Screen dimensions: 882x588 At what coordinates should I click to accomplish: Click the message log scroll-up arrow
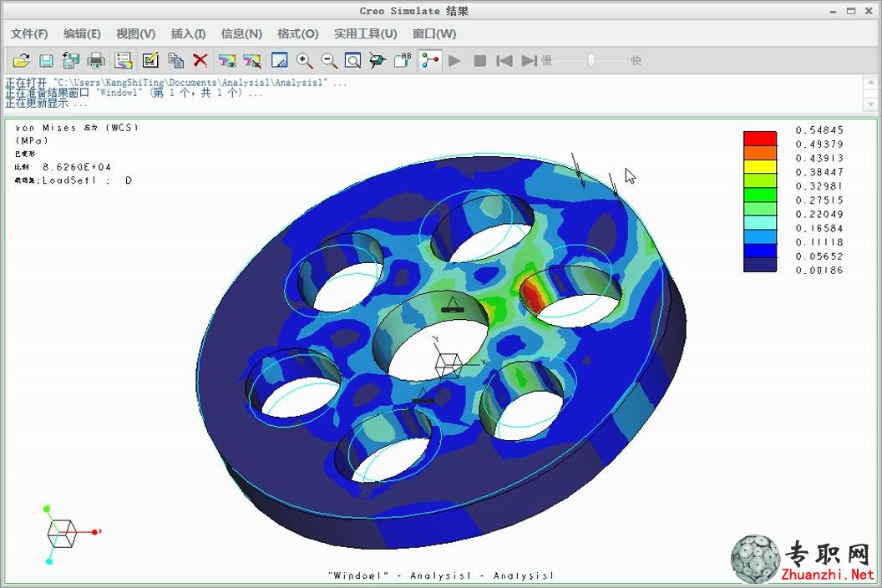point(870,82)
